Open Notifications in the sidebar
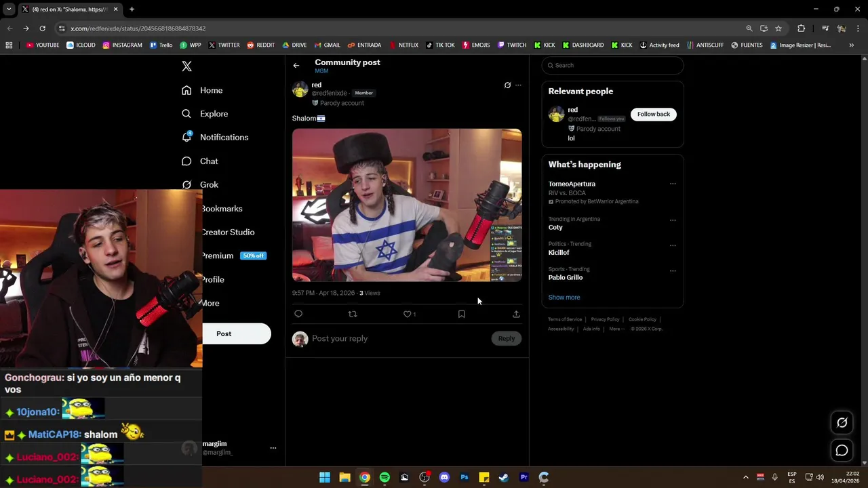The height and width of the screenshot is (488, 868). 215,138
